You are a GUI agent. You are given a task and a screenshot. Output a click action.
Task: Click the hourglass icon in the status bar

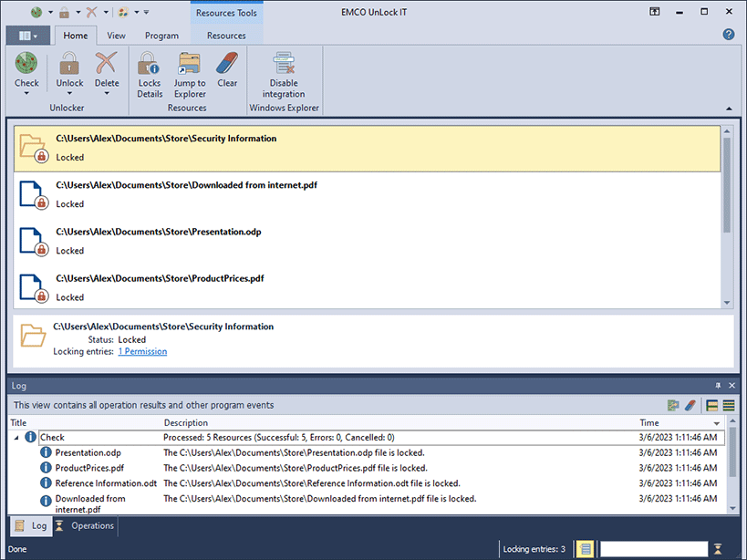(718, 549)
